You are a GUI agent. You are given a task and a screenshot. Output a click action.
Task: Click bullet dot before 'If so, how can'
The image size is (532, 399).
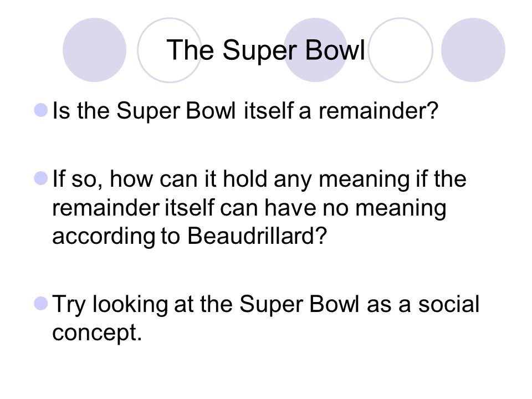[x=41, y=178]
